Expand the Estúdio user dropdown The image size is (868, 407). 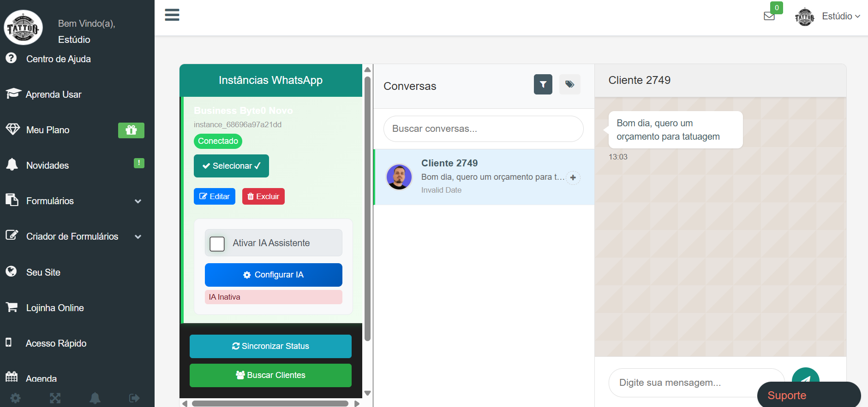[x=841, y=16]
